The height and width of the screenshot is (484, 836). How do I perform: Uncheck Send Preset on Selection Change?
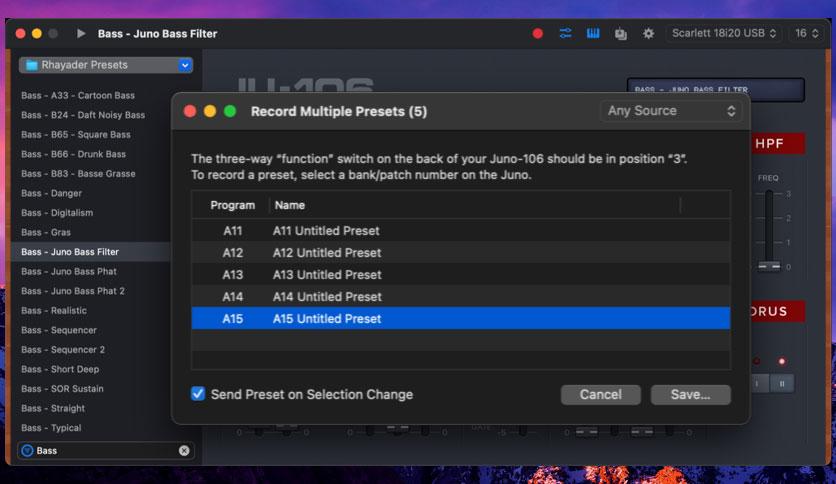coord(198,394)
